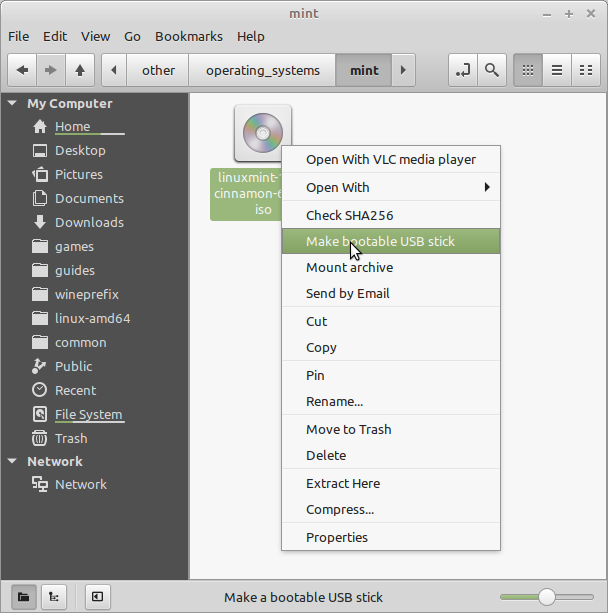The height and width of the screenshot is (613, 608).
Task: Open Properties from the context menu
Action: [391, 538]
